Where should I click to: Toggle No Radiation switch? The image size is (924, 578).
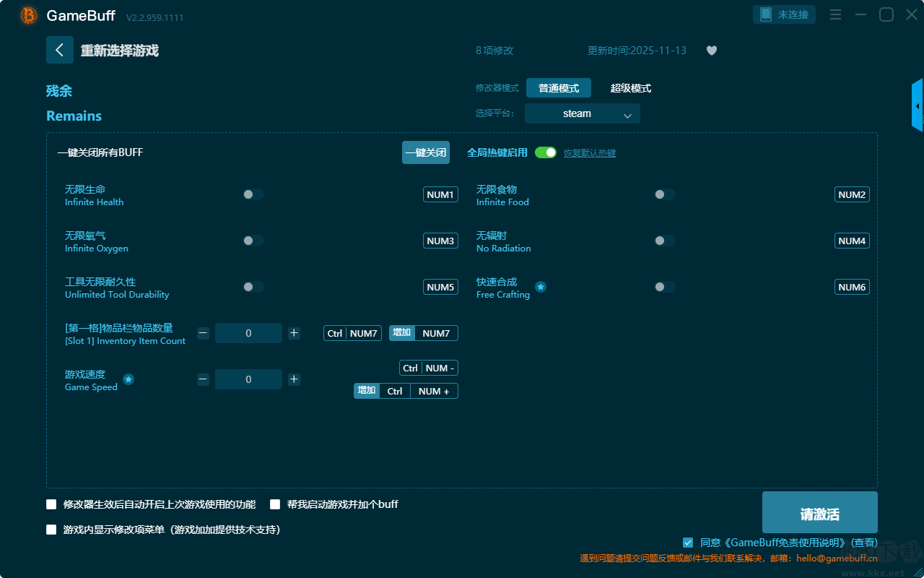(x=665, y=241)
